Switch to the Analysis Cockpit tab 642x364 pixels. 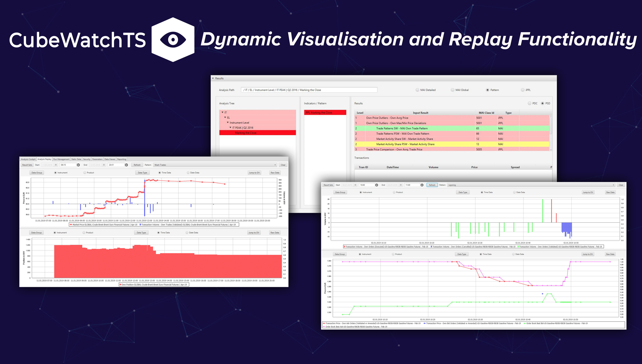point(28,159)
